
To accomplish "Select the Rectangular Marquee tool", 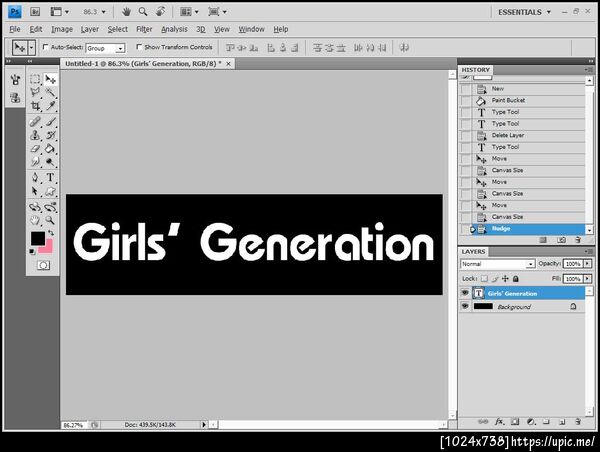I will (35, 79).
